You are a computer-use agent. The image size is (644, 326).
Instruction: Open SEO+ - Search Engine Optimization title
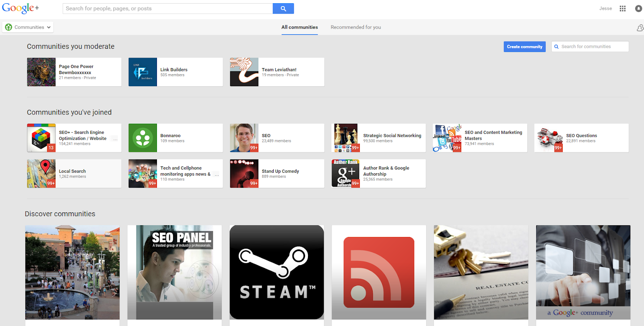[x=83, y=135]
